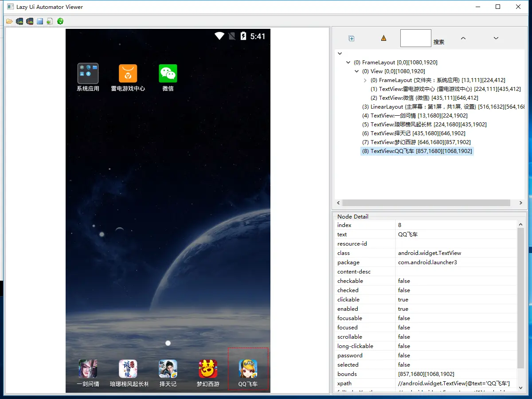Click the class value android.widget.TextView

tap(456, 253)
